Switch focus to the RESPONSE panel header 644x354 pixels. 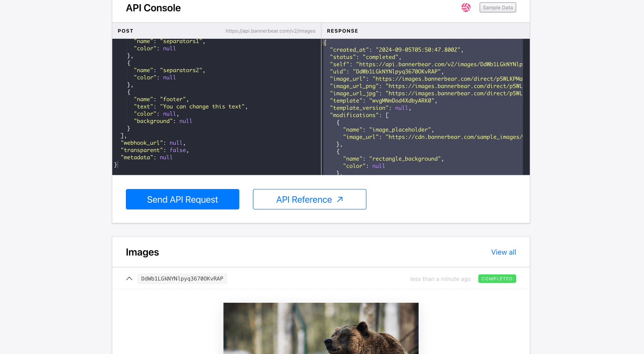[x=342, y=31]
